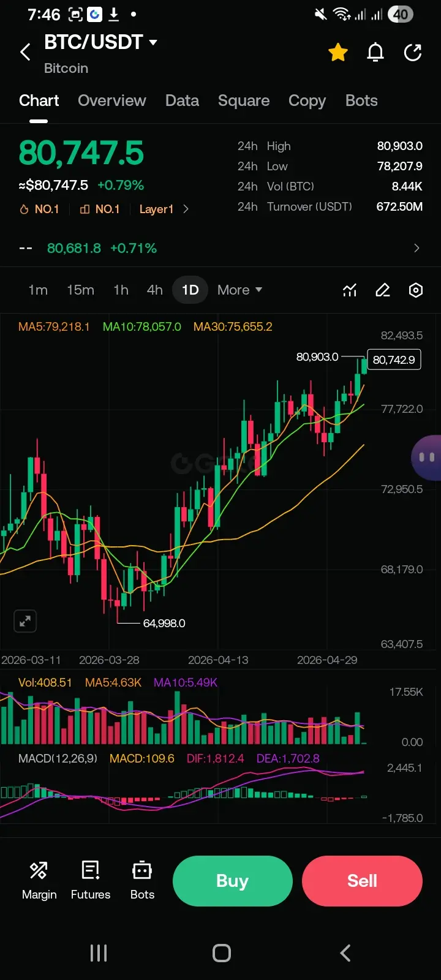The height and width of the screenshot is (980, 441).
Task: Tap the MA10:78,057.0 indicator label
Action: point(142,326)
